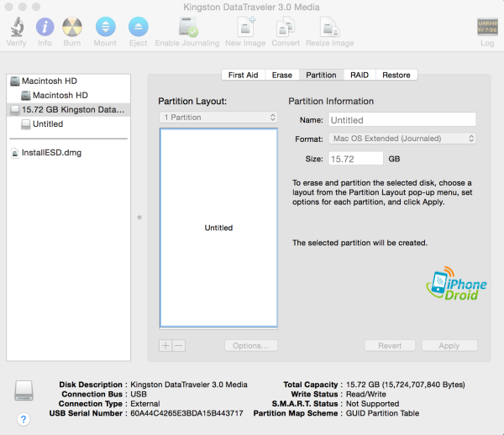
Task: Switch to the RAID tab
Action: [x=360, y=76]
